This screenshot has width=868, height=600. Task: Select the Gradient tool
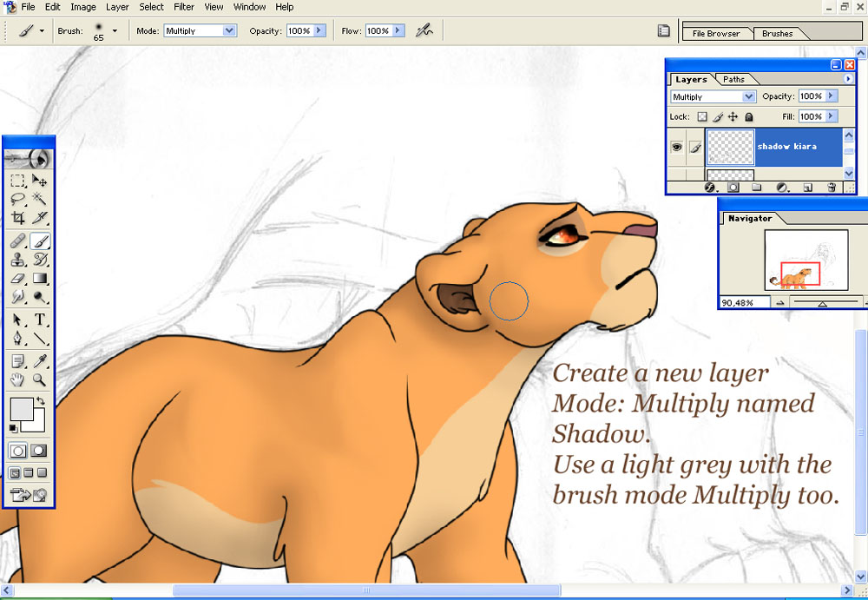[x=39, y=279]
